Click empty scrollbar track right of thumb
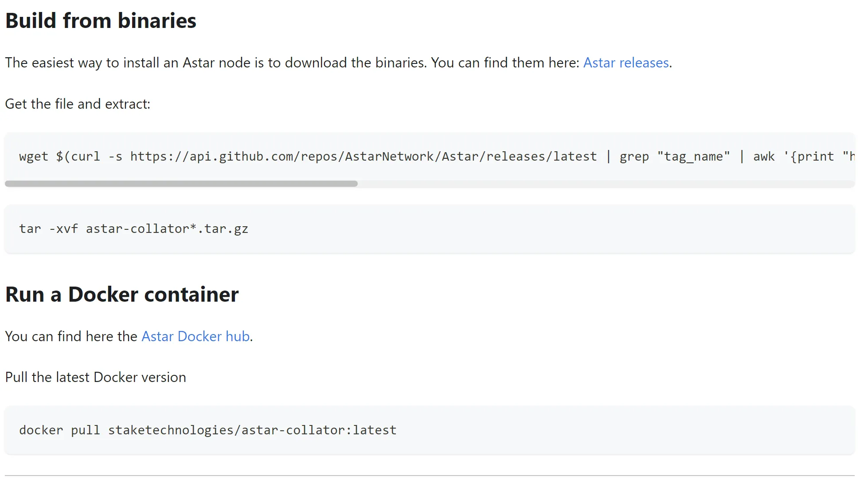Viewport: 868px width, 488px height. [x=603, y=184]
